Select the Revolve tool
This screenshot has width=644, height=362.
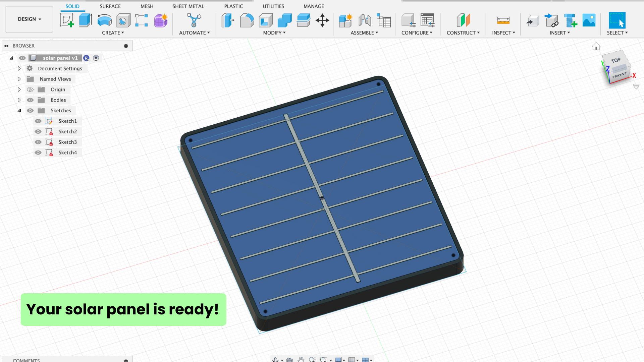point(105,20)
